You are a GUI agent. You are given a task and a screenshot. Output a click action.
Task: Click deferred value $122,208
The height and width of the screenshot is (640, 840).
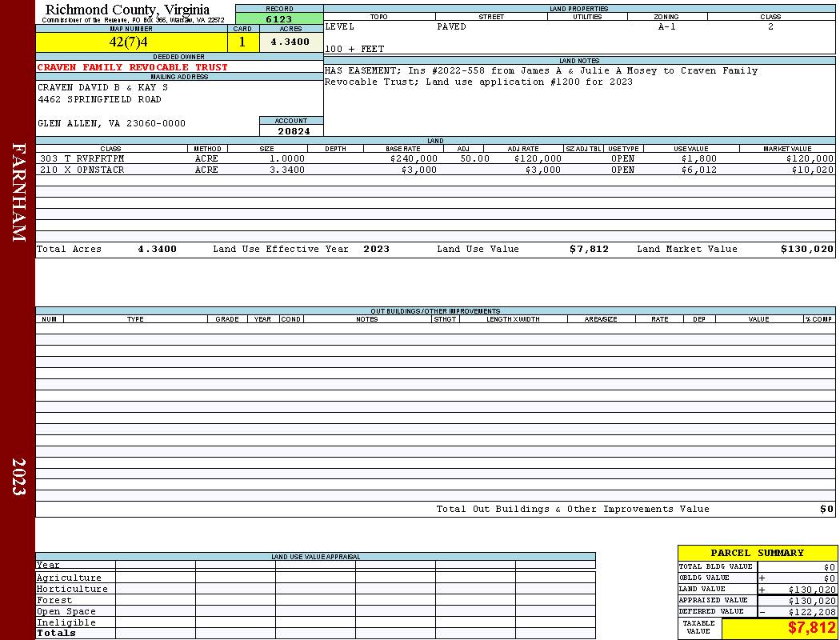point(812,612)
